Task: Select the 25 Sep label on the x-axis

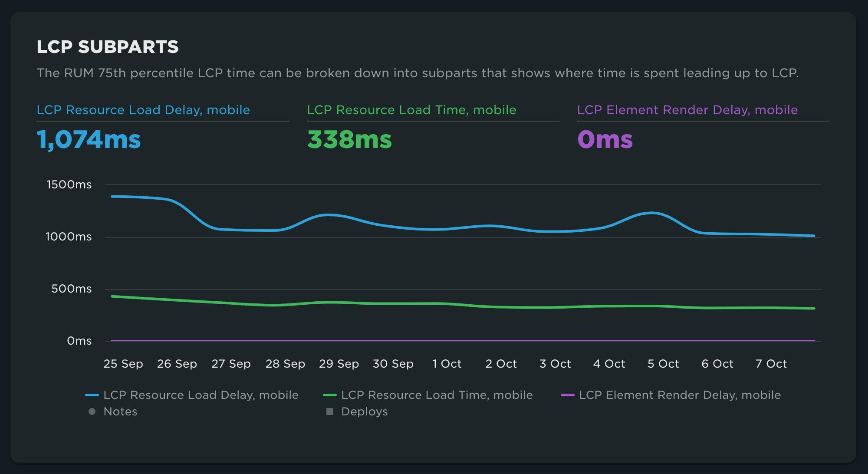Action: [123, 364]
